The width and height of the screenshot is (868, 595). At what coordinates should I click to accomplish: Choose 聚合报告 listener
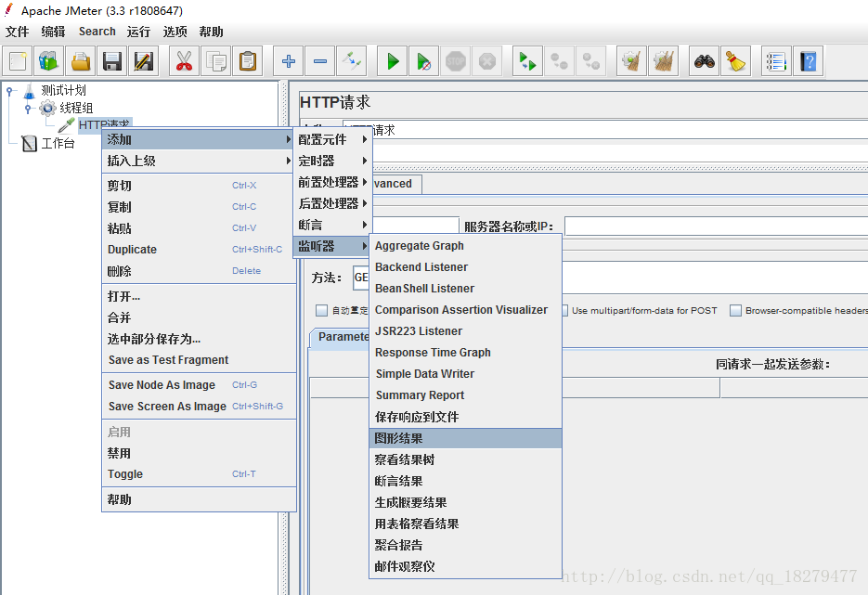(465, 545)
